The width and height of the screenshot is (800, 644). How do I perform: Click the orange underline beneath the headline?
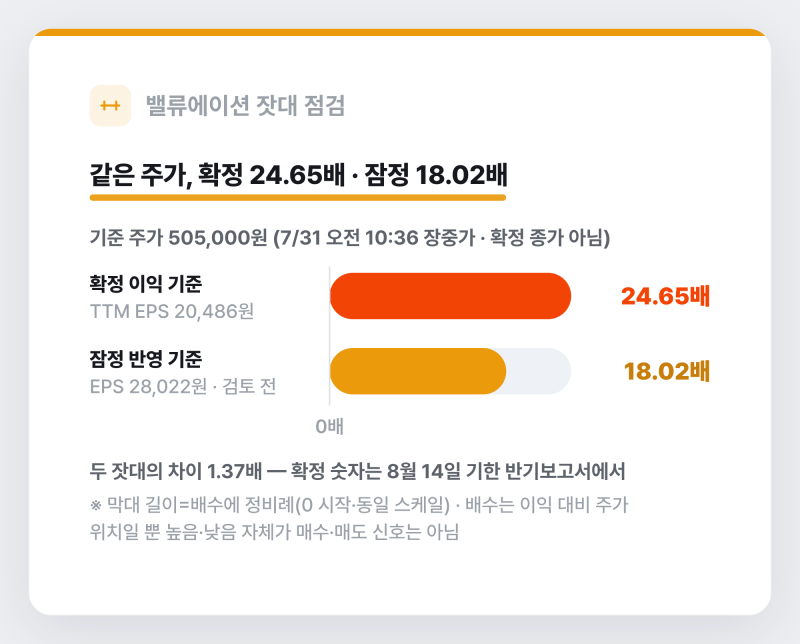pos(298,197)
